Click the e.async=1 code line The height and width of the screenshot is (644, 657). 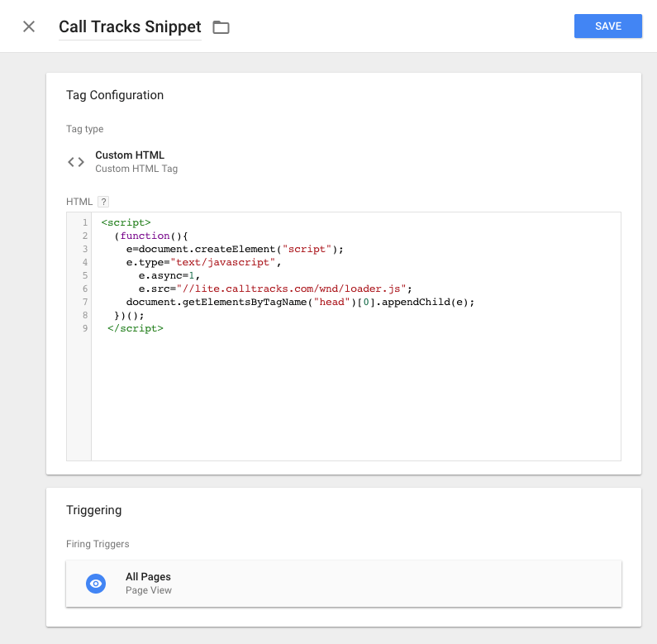click(x=169, y=275)
